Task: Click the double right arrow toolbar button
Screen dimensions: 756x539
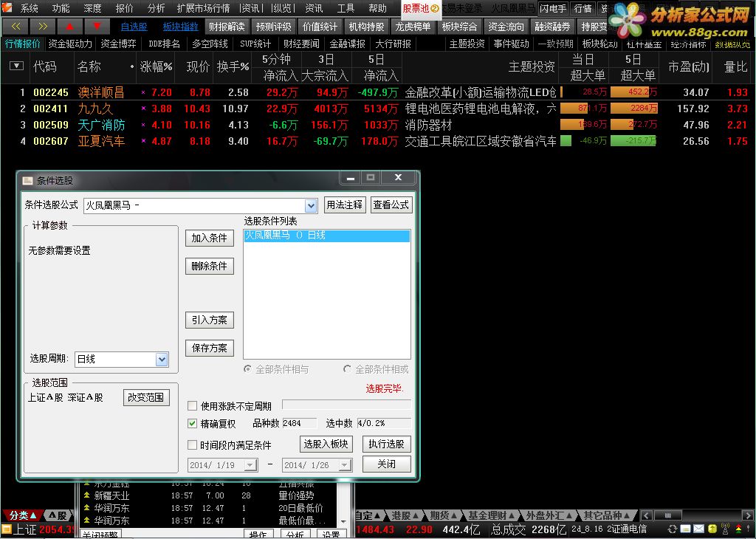Action: (42, 27)
